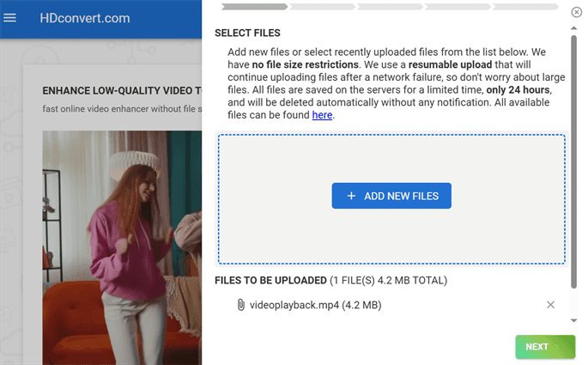Click the scroll down arrow in dialog

(573, 320)
